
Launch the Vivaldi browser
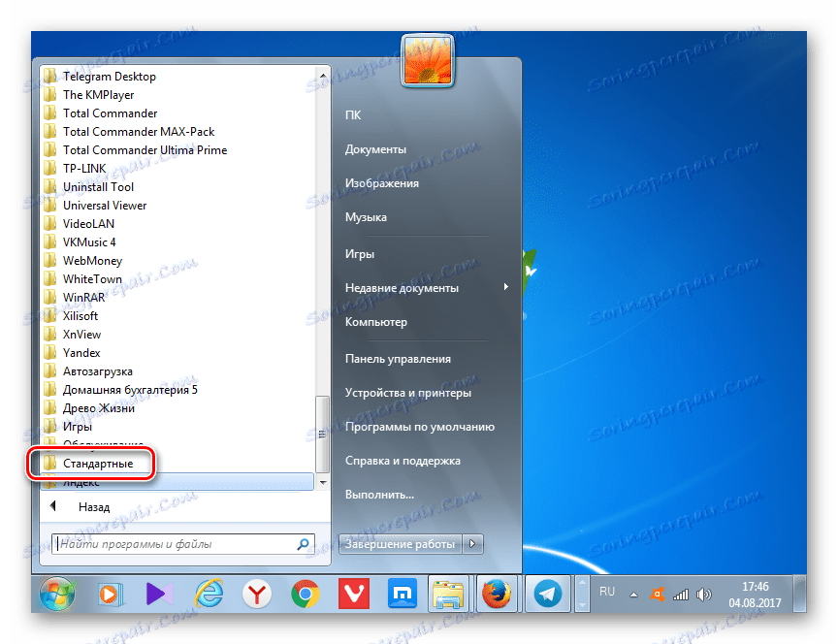click(x=352, y=593)
